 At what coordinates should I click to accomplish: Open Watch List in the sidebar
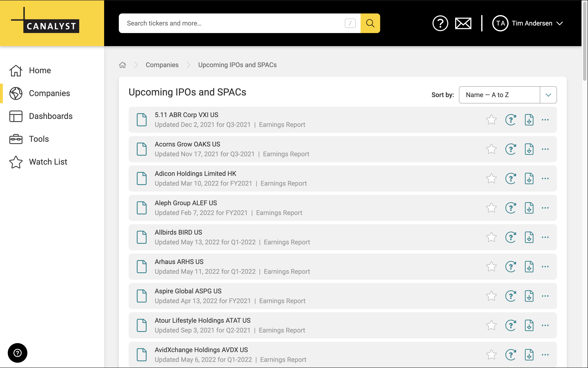[48, 162]
